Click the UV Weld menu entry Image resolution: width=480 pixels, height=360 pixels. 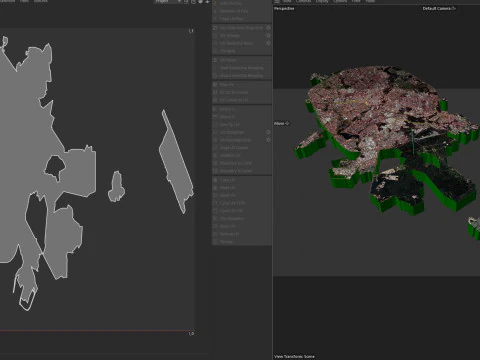pos(228,51)
